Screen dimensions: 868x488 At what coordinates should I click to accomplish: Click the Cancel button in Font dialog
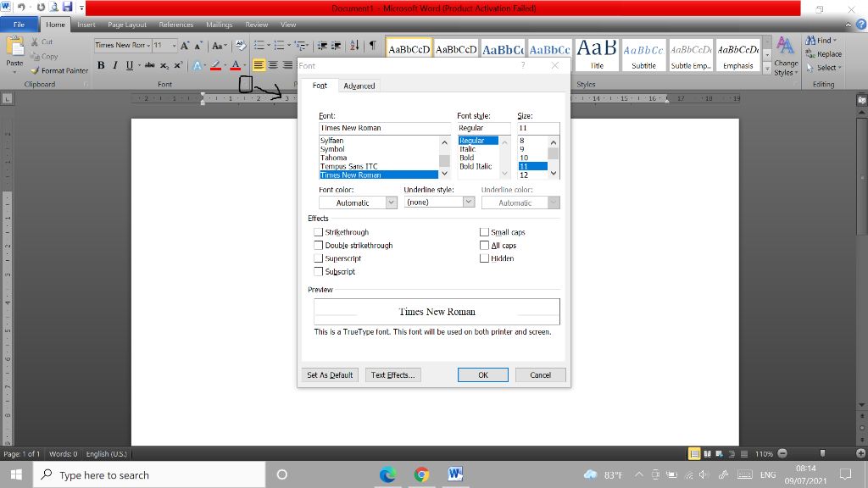click(540, 375)
